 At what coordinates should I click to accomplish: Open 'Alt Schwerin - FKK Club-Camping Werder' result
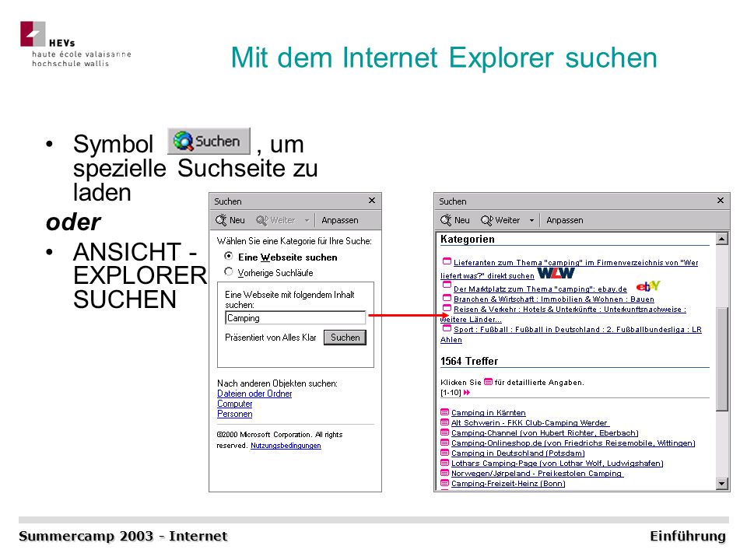click(530, 423)
